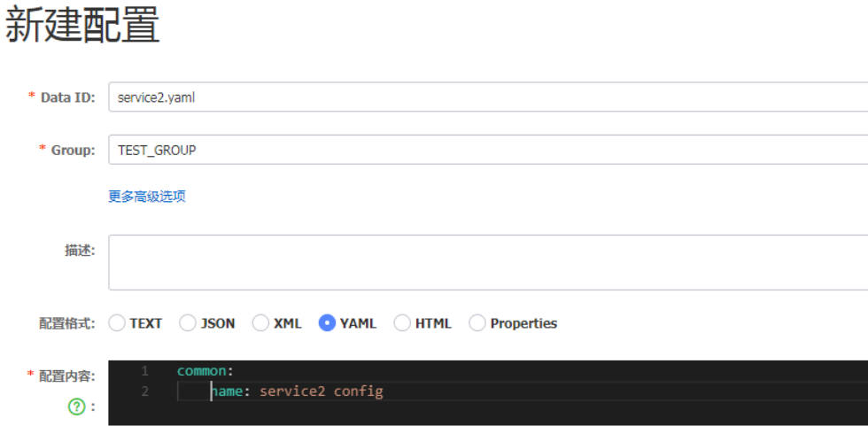This screenshot has height=426, width=868.
Task: Click the Data ID label
Action: [67, 97]
